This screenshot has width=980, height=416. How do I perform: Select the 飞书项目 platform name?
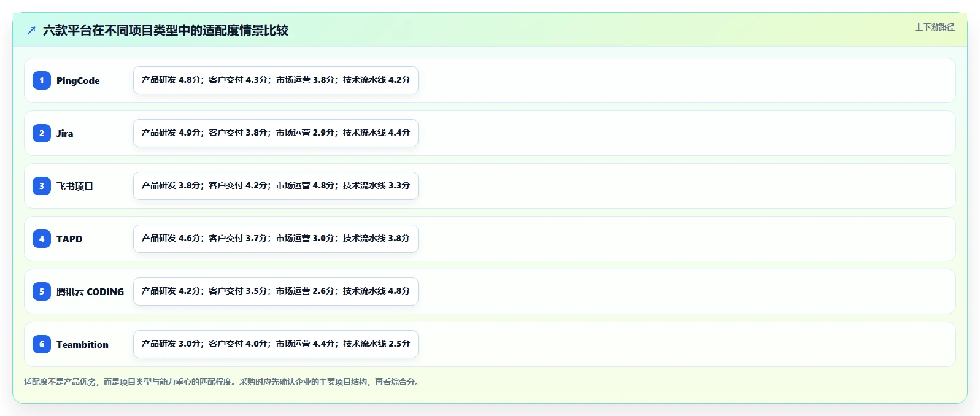pyautogui.click(x=75, y=186)
